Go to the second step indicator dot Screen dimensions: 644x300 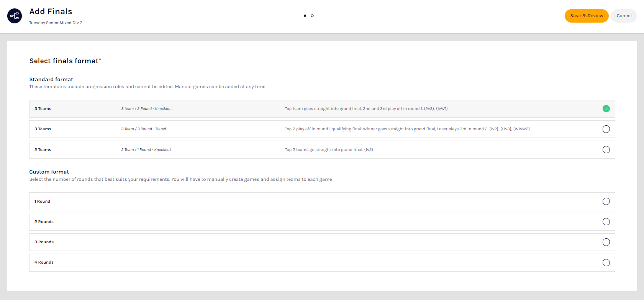[x=312, y=16]
